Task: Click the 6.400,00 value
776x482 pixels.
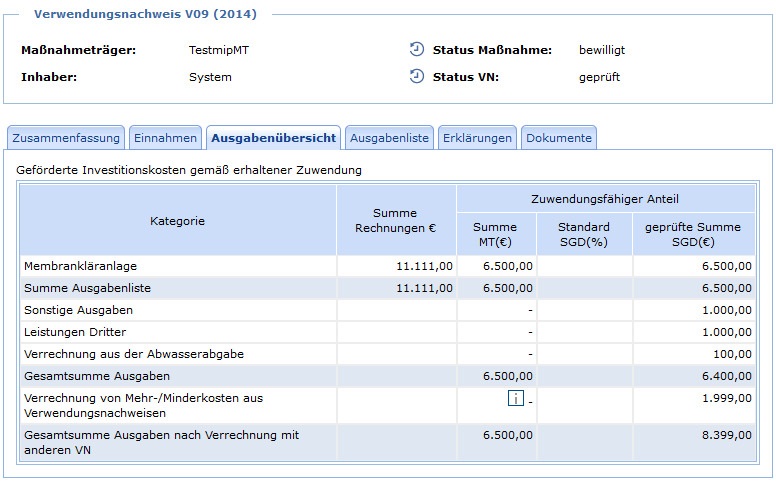Action: click(x=727, y=376)
